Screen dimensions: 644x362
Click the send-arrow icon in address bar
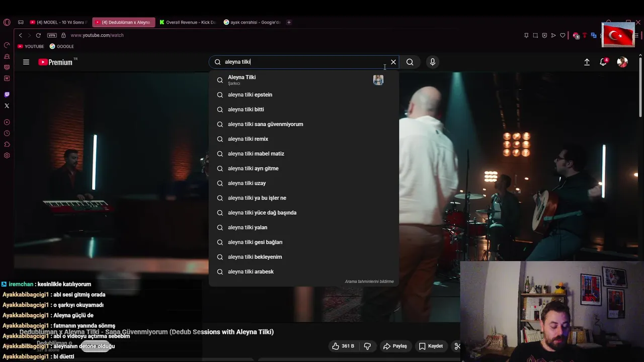point(553,35)
